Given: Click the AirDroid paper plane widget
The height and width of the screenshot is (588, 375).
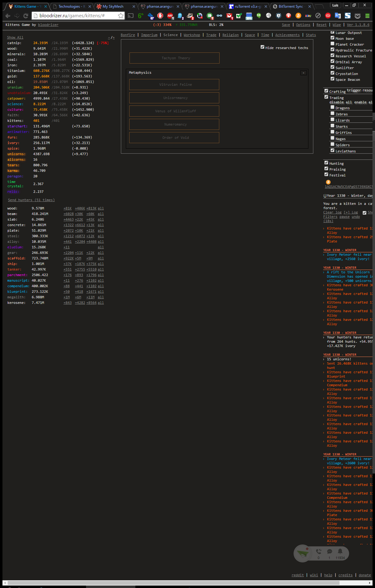Looking at the screenshot, I should 303,553.
